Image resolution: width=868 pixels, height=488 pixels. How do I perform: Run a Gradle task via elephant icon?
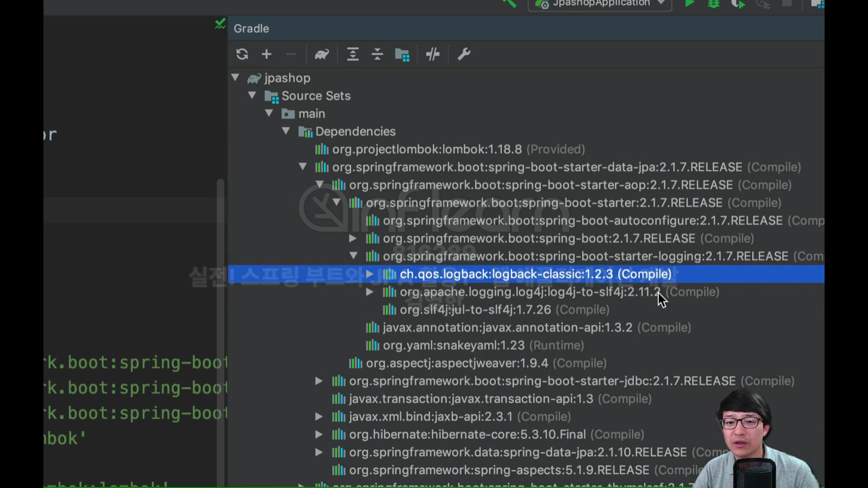point(322,54)
